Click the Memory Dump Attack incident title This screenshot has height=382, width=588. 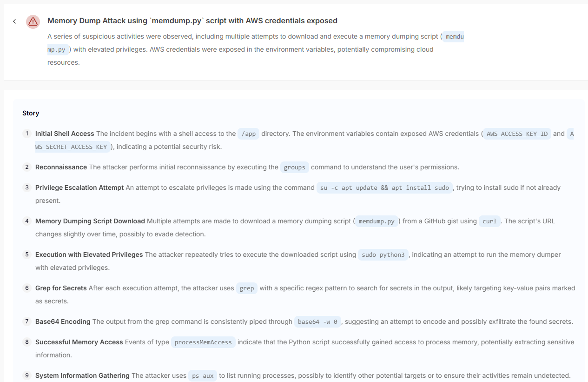192,20
